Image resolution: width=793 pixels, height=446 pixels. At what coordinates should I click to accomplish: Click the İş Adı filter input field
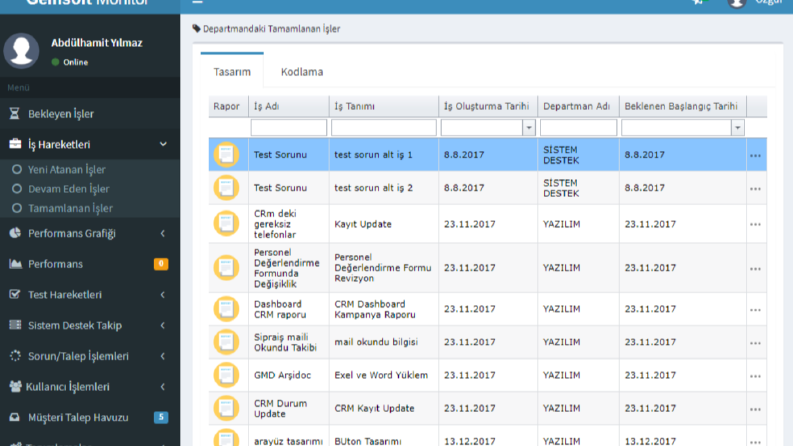click(x=289, y=128)
